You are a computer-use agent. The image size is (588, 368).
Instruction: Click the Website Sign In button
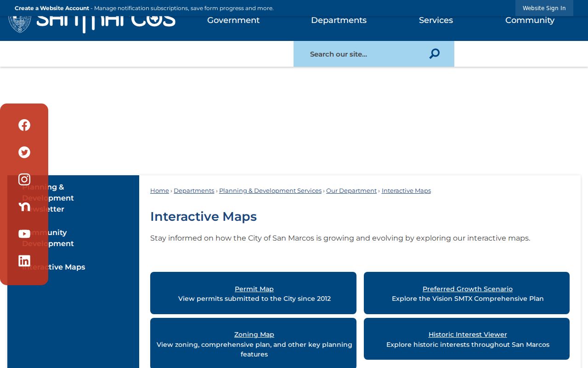point(544,8)
